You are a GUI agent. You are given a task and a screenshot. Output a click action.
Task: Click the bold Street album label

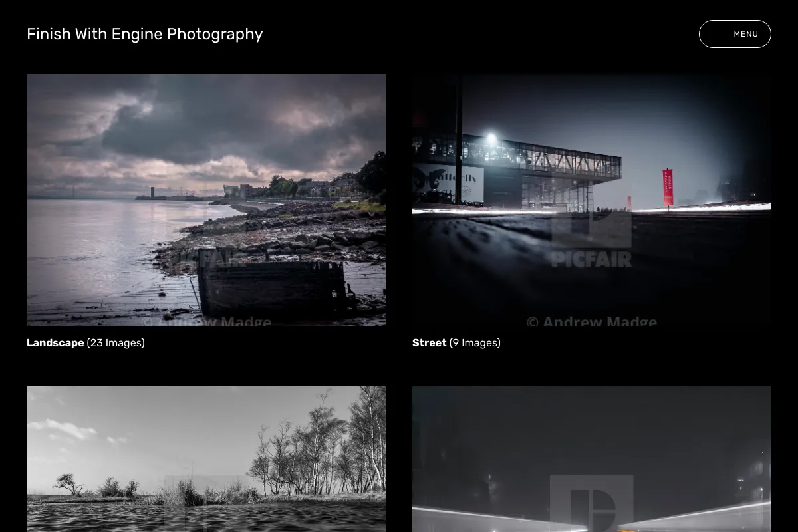coord(429,343)
